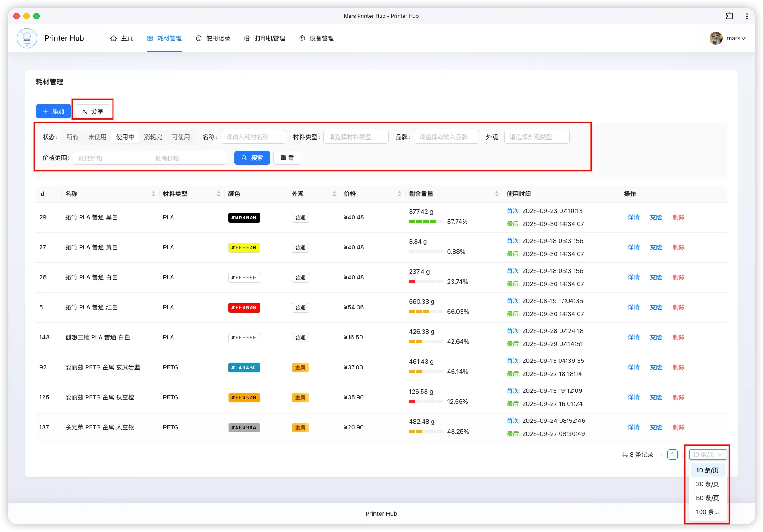
Task: Select the 消耗完 status filter
Action: 153,137
